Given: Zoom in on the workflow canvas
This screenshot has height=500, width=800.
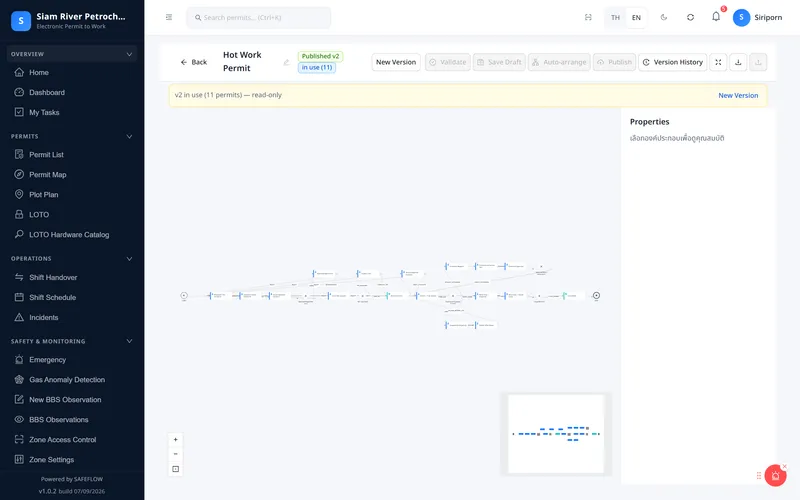Looking at the screenshot, I should [176, 439].
